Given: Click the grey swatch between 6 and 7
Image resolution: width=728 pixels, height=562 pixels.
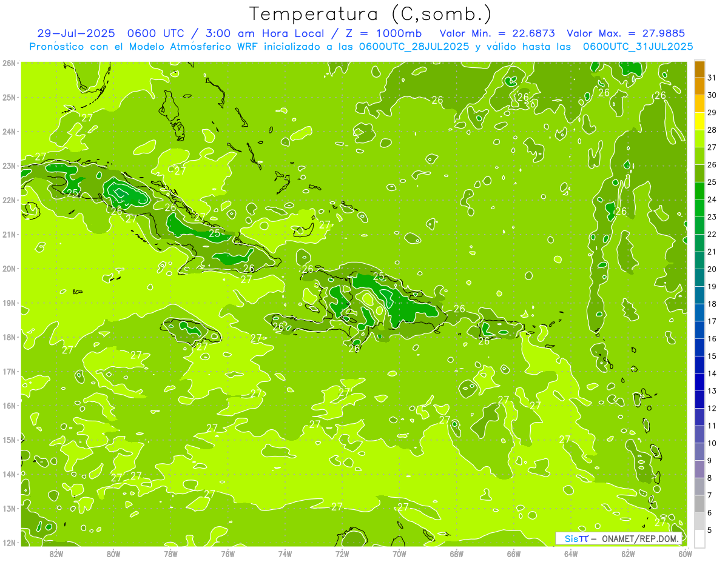Looking at the screenshot, I should pos(699,504).
